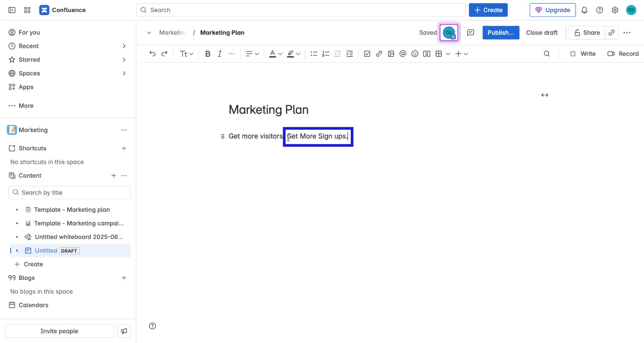Screen dimensions: 644x343
Task: Open the text alignment dropdown
Action: point(252,54)
